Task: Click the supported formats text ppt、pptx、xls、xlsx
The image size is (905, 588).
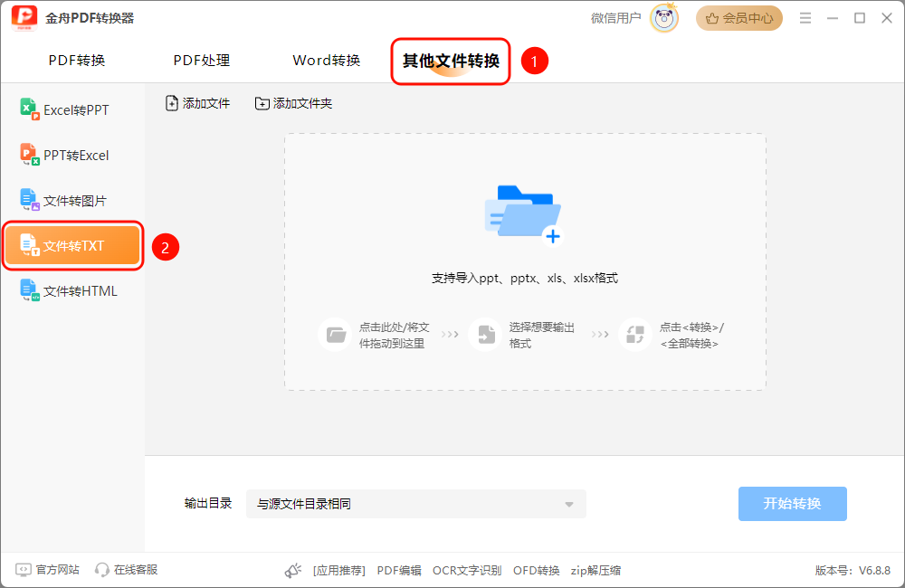Action: pos(525,278)
